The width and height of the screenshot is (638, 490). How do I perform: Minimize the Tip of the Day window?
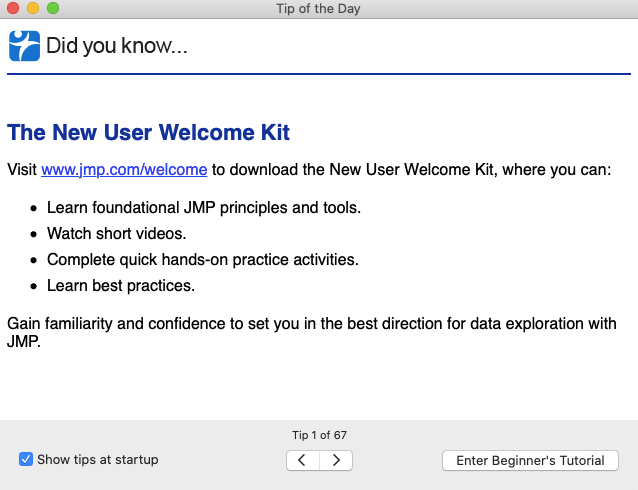click(33, 8)
